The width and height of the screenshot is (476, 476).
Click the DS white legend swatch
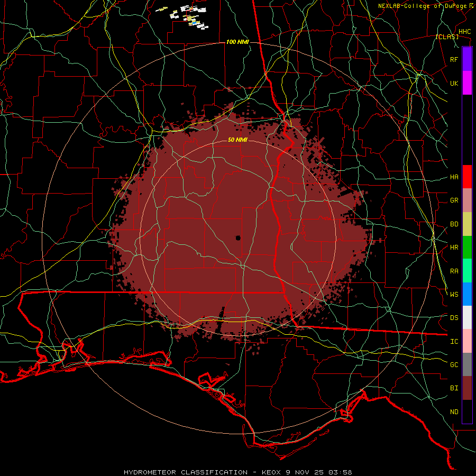pyautogui.click(x=467, y=317)
